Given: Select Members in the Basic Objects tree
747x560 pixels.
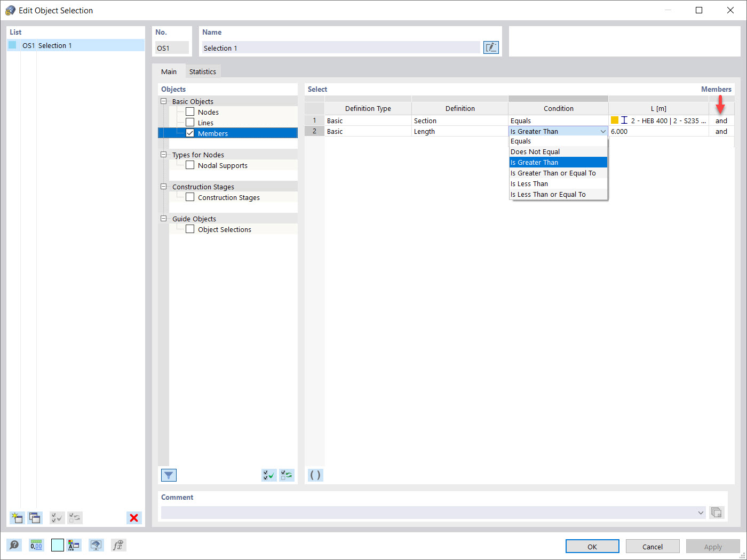Looking at the screenshot, I should 212,133.
